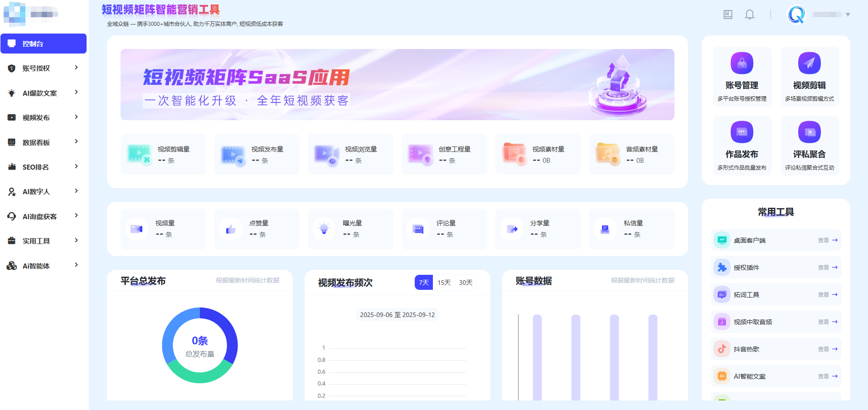Screen dimensions: 868x410
Task: Click the 分享量 share arrow icon
Action: (x=512, y=229)
